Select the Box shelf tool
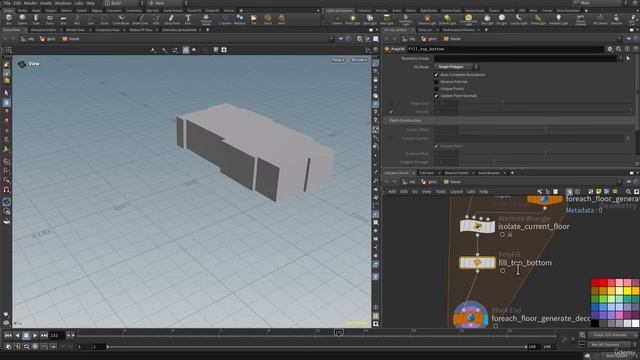This screenshot has width=640, height=360. 9,19
